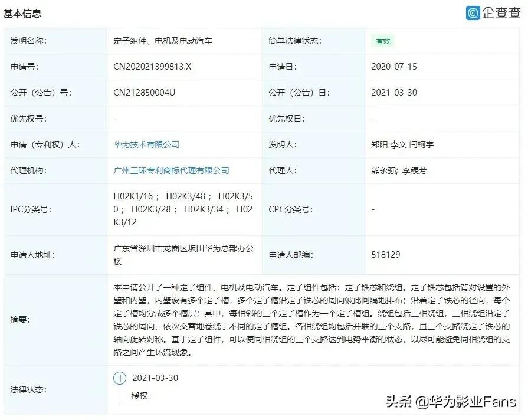Click the 授权 legal status entry
Image resolution: width=528 pixels, height=420 pixels.
(139, 396)
